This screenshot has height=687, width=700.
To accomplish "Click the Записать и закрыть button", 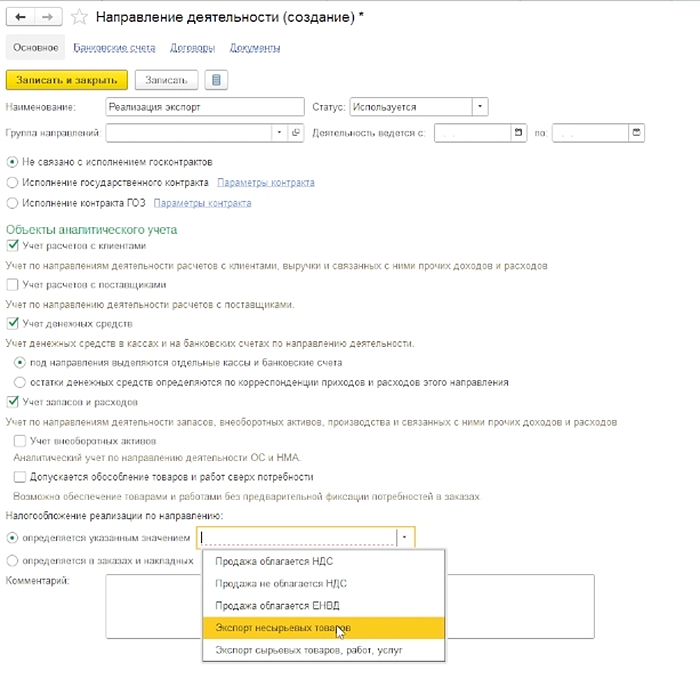I will (67, 80).
